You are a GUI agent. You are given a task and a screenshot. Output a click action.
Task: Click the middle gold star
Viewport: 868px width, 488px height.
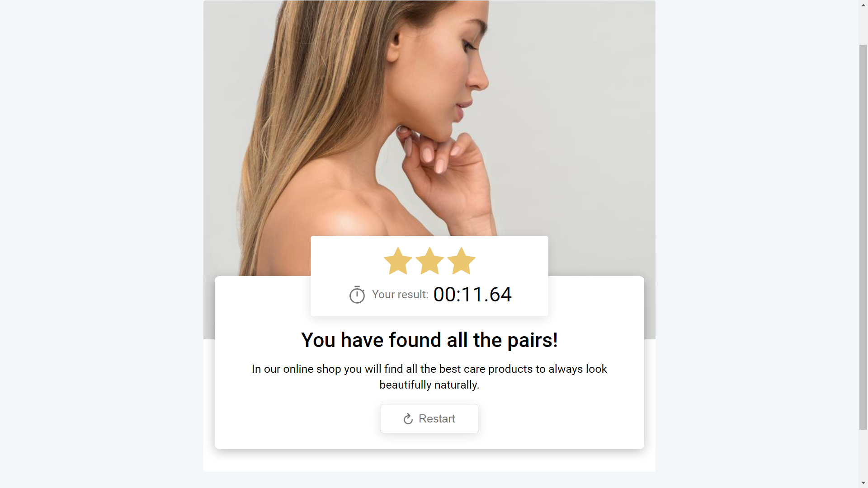pos(429,261)
